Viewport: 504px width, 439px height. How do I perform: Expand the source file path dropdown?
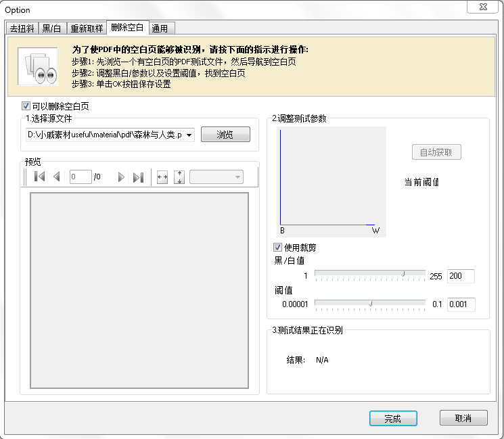[189, 135]
